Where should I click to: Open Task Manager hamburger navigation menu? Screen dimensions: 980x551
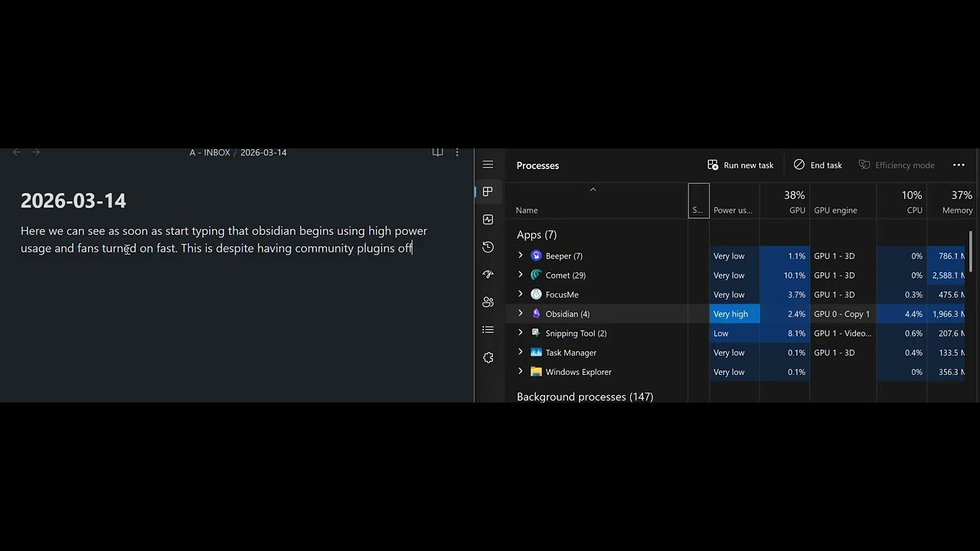(x=488, y=165)
